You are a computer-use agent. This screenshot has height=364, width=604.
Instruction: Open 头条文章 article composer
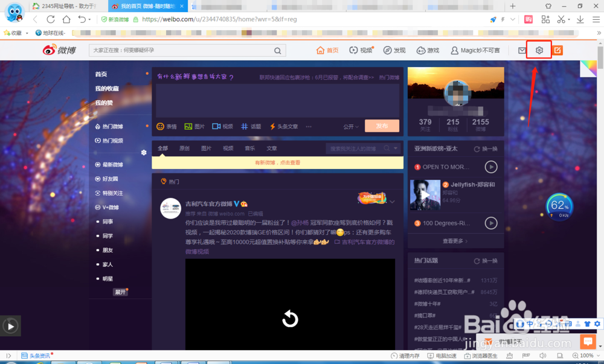pos(283,126)
